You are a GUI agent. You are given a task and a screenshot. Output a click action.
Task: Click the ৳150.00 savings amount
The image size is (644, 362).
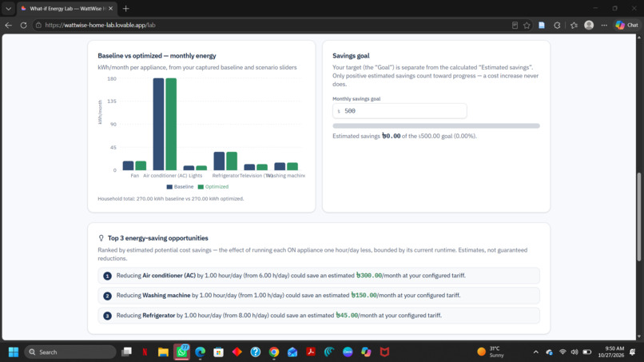[x=364, y=295]
